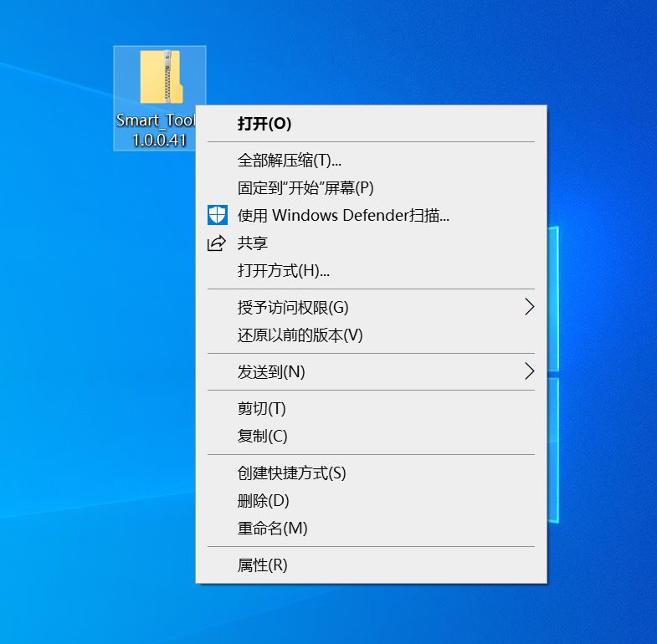Select 删除(D) to delete the file
The image size is (657, 644).
264,501
